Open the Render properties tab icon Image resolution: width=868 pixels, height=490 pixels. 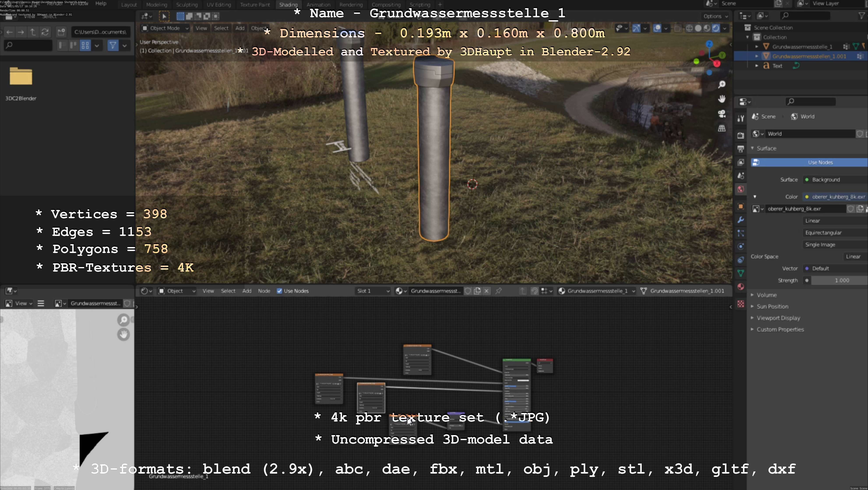(x=741, y=135)
